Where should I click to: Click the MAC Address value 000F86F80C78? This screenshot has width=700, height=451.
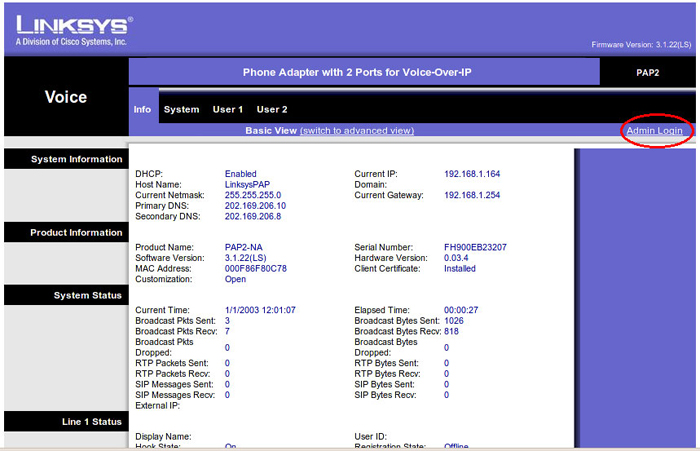pos(255,268)
